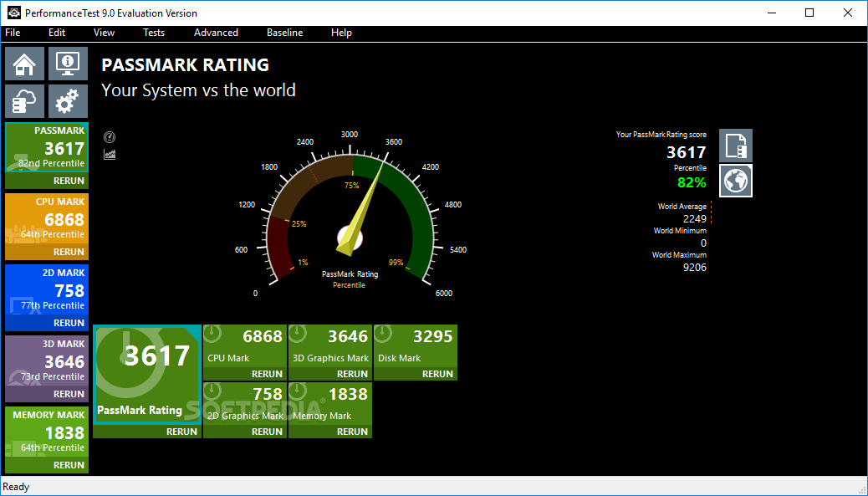Open the File menu

click(x=13, y=33)
